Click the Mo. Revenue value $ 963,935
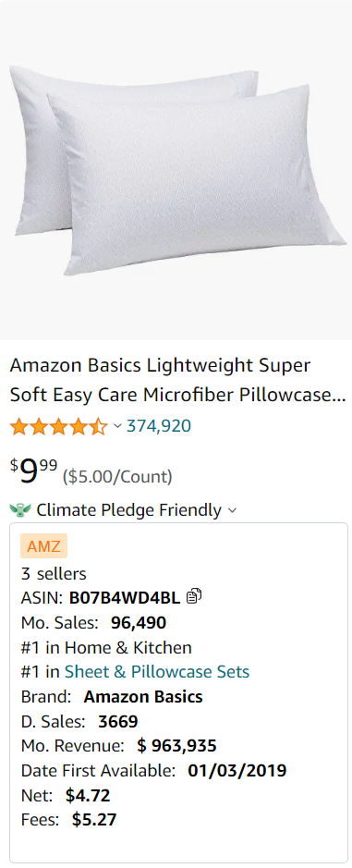Viewport: 352px width, 868px height. tap(177, 746)
